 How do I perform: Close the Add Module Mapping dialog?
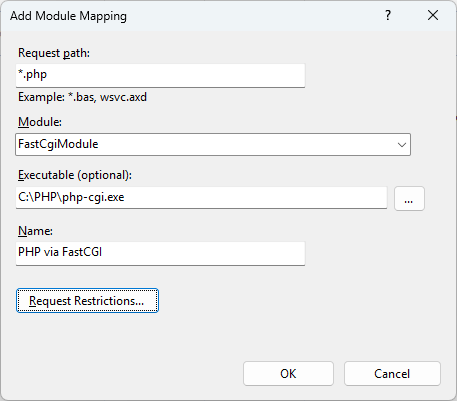click(x=433, y=15)
